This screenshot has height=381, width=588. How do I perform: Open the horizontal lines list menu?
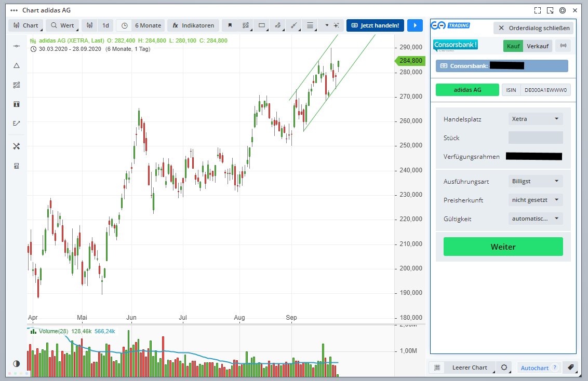(x=310, y=25)
